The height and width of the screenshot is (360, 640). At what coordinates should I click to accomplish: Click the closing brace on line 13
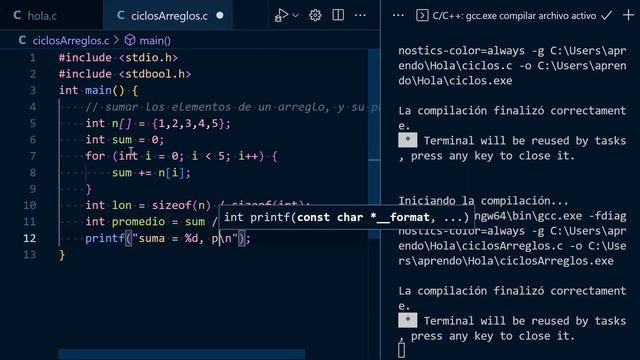pyautogui.click(x=62, y=255)
